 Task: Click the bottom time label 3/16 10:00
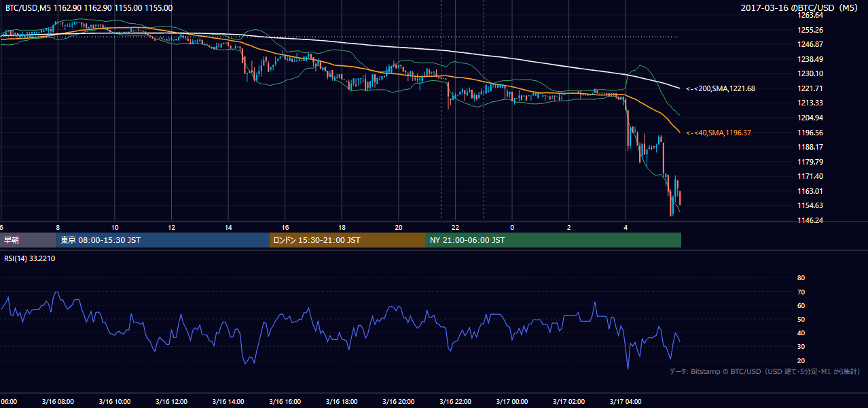point(114,401)
